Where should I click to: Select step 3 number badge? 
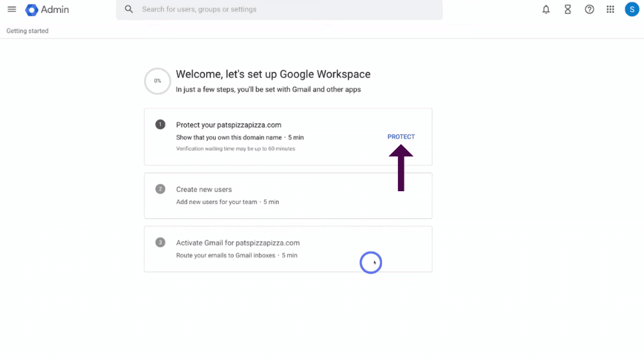tap(160, 242)
